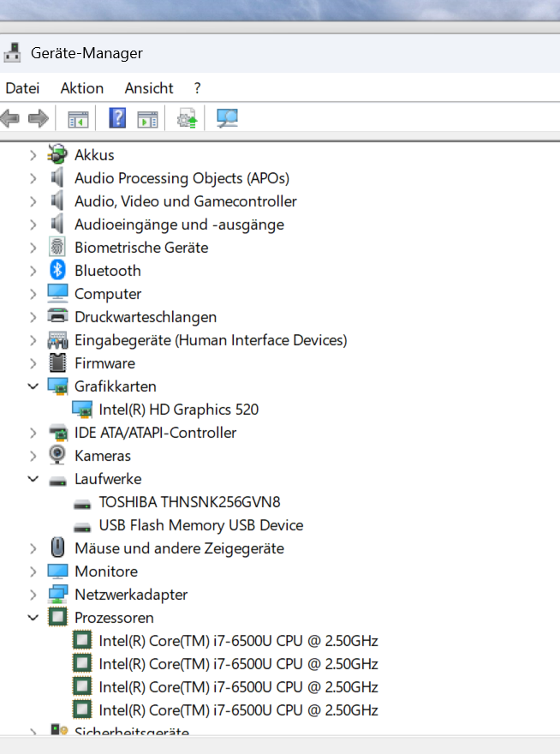Click the IDE ATA/ATAPI-Controller icon
Image resolution: width=560 pixels, height=754 pixels.
pos(57,433)
